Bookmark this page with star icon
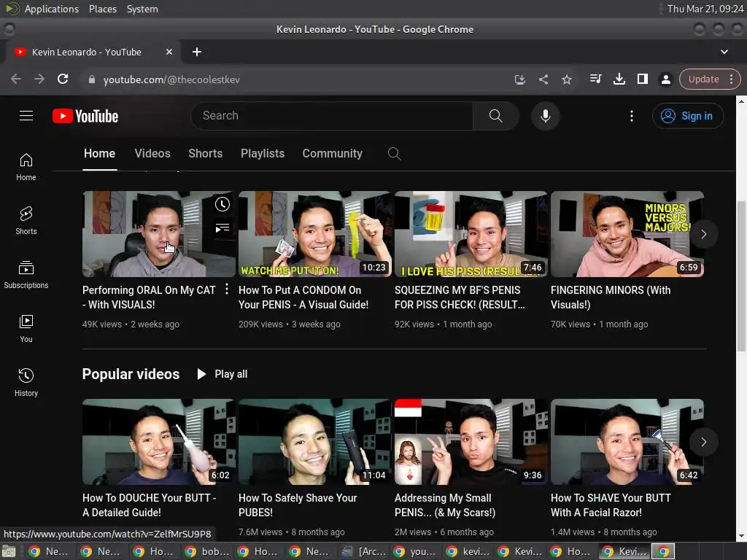Viewport: 747px width, 560px height. coord(566,79)
